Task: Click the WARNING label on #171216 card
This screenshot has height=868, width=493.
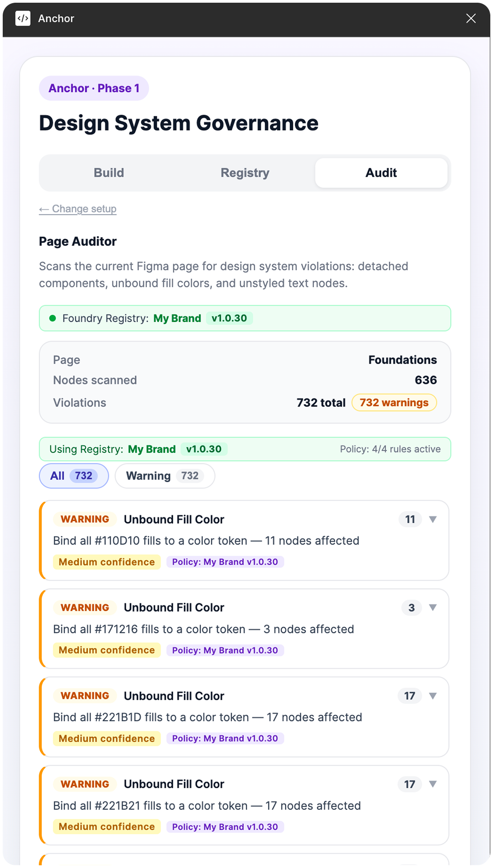Action: pos(85,608)
